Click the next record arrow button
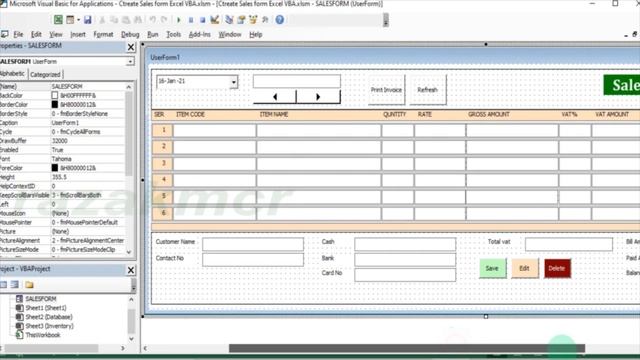This screenshot has width=640, height=360. pyautogui.click(x=318, y=97)
